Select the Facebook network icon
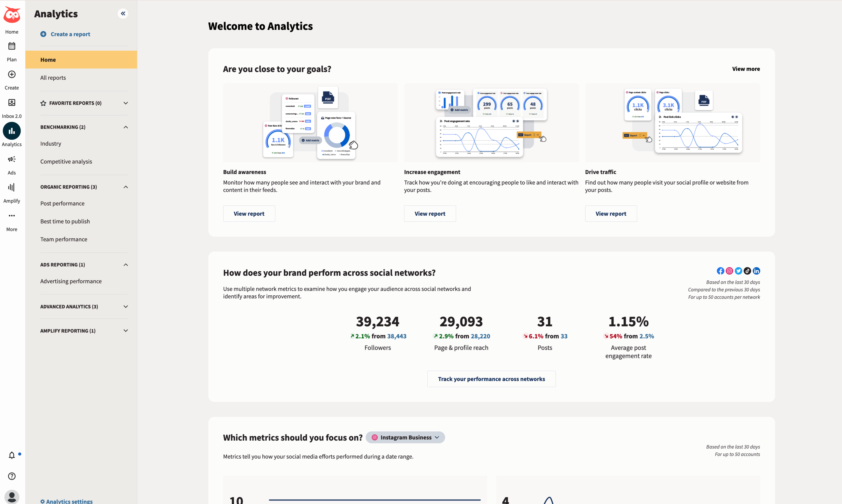Image resolution: width=842 pixels, height=504 pixels. pyautogui.click(x=720, y=271)
